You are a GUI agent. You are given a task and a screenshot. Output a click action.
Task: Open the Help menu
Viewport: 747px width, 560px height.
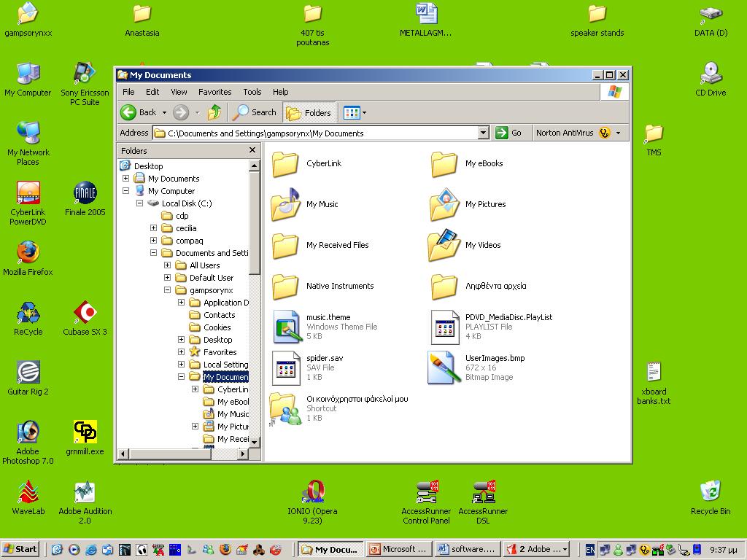(x=281, y=92)
